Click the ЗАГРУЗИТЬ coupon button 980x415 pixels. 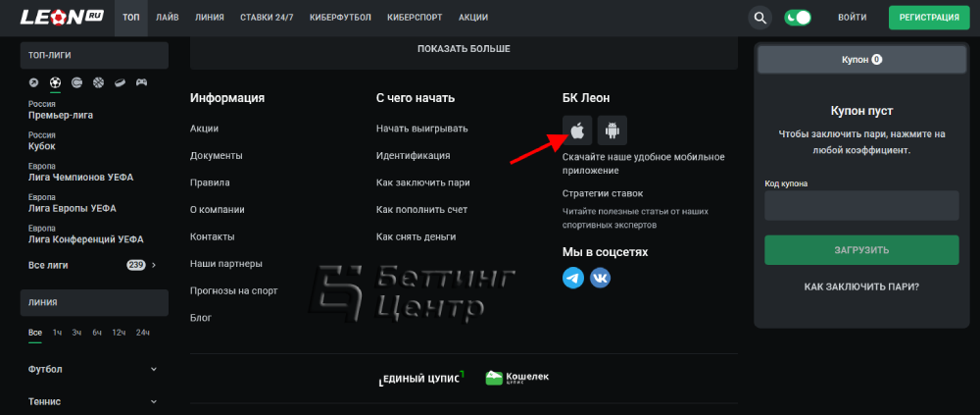(x=861, y=250)
